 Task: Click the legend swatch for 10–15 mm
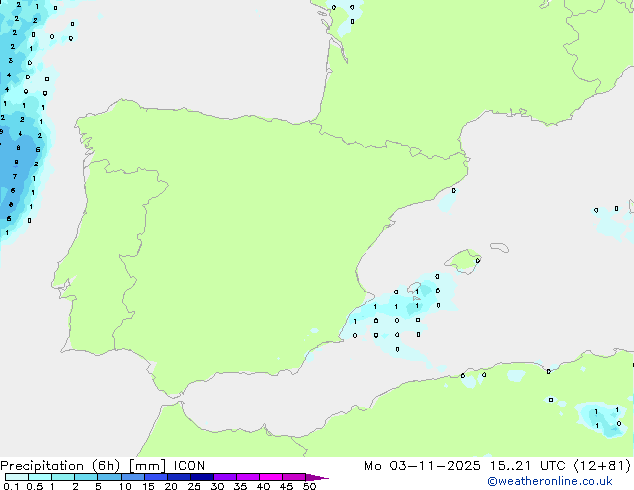[133, 477]
